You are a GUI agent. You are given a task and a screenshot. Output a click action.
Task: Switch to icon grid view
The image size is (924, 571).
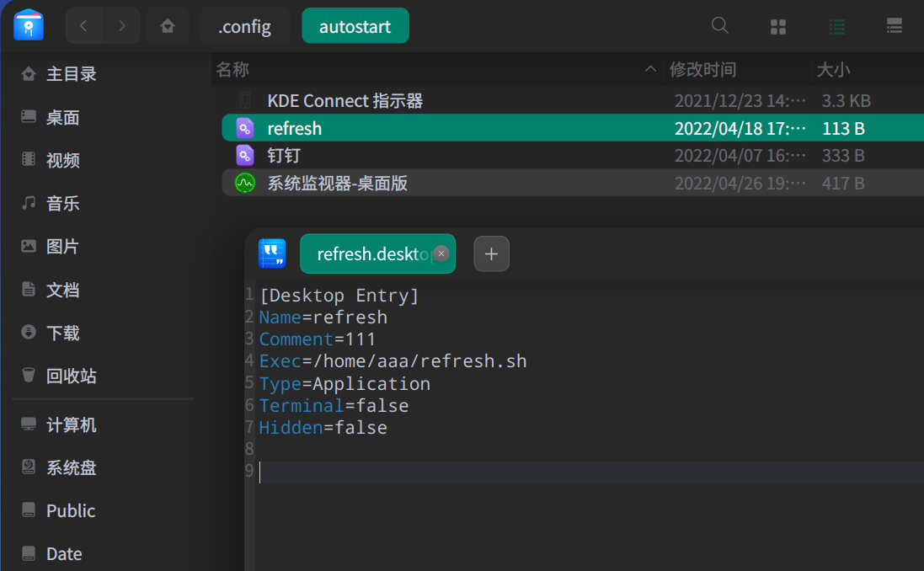point(778,26)
